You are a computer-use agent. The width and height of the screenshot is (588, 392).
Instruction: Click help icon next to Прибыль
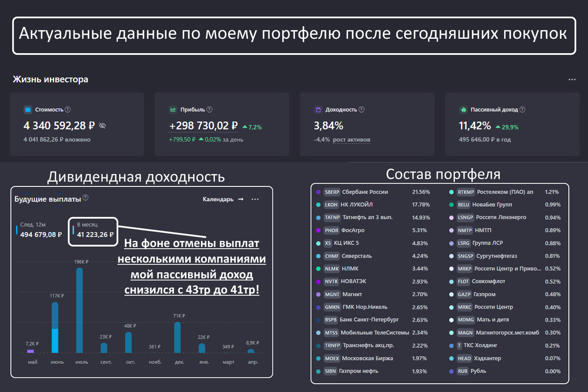[x=209, y=110]
